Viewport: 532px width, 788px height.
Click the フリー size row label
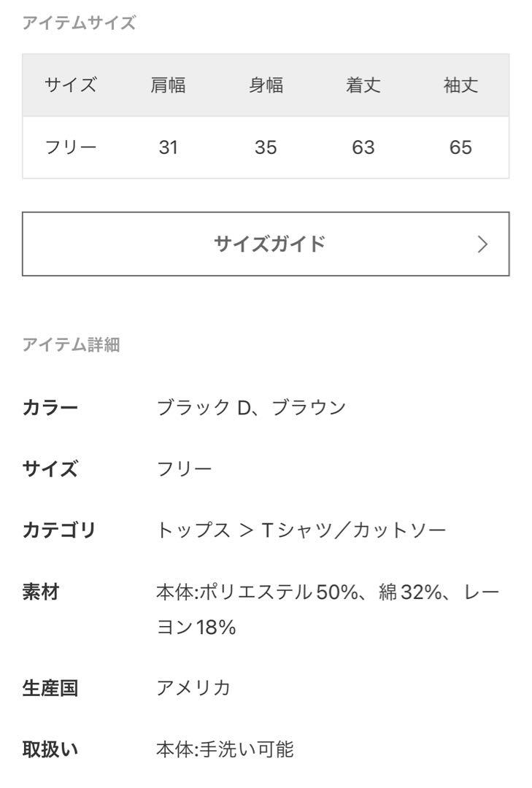[x=70, y=147]
